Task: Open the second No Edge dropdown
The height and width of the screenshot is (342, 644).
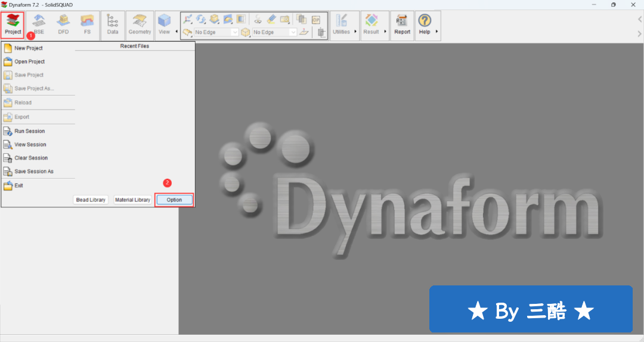Action: (x=274, y=32)
